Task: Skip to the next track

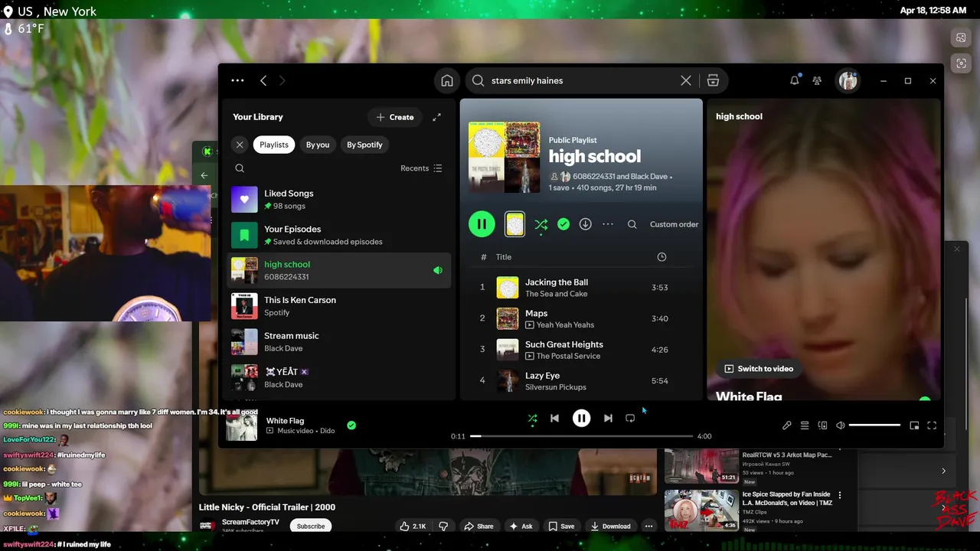Action: click(x=608, y=419)
